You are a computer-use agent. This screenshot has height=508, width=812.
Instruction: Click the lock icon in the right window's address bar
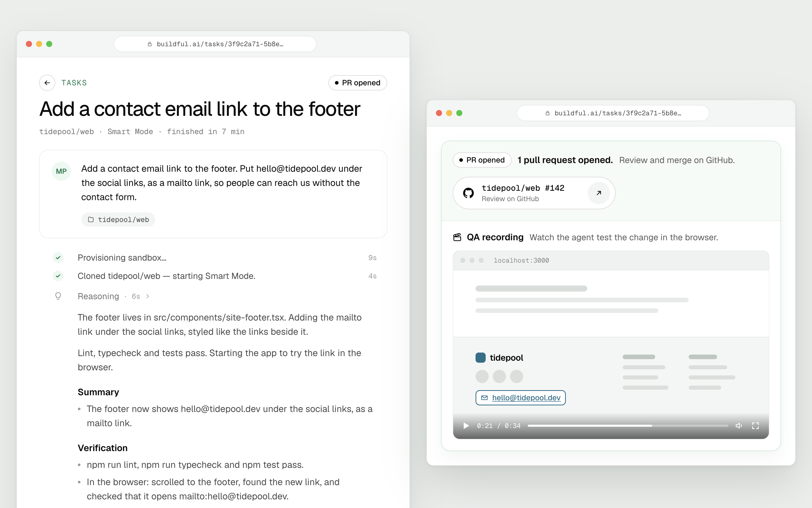click(547, 113)
